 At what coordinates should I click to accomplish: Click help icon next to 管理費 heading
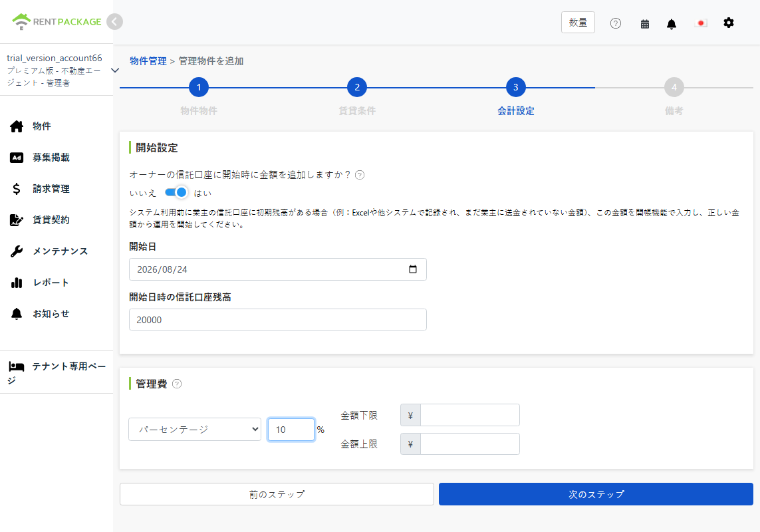[177, 384]
